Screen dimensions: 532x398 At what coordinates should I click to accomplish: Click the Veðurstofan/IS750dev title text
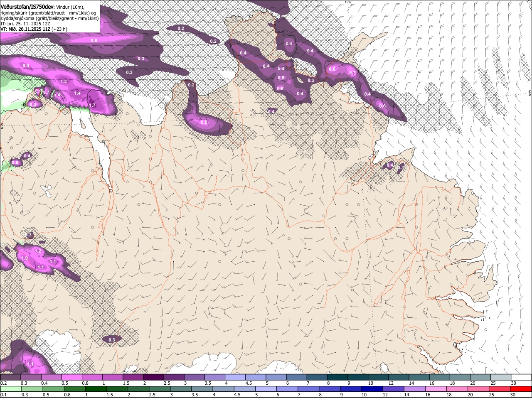click(x=27, y=7)
